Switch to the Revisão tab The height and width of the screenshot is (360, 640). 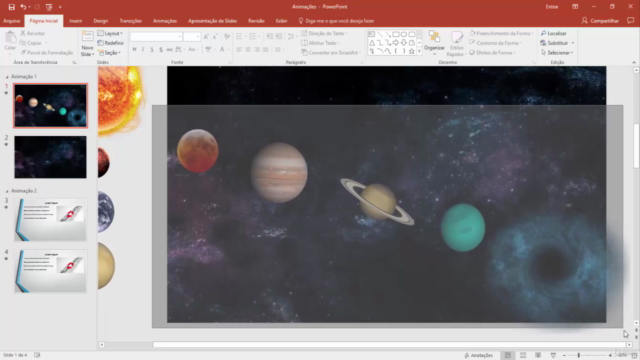(256, 21)
